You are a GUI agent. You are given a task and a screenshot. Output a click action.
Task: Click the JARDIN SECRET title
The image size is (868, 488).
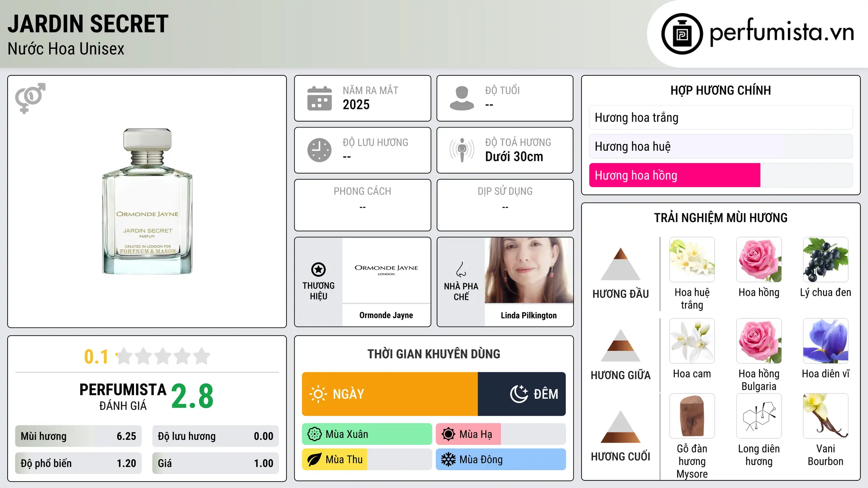(88, 24)
